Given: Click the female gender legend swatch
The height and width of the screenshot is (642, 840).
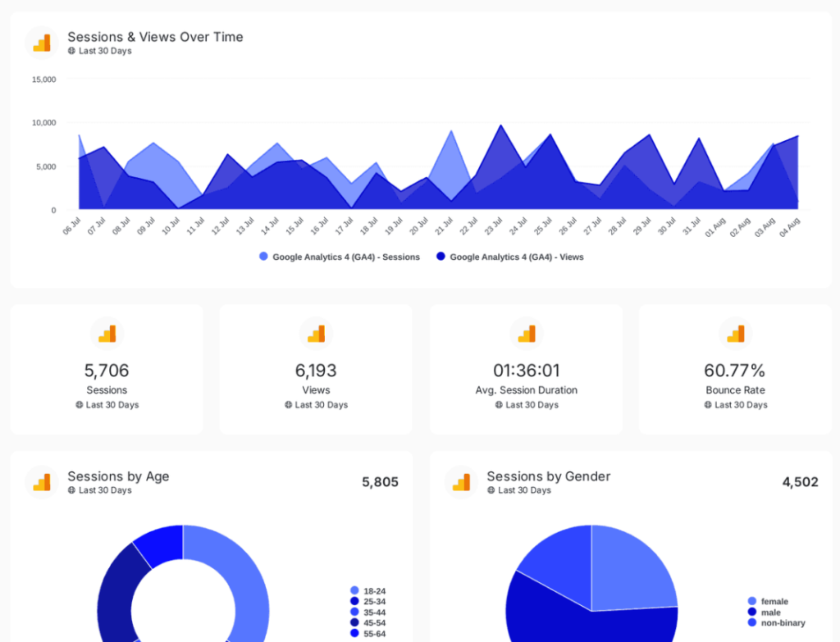Looking at the screenshot, I should point(752,601).
